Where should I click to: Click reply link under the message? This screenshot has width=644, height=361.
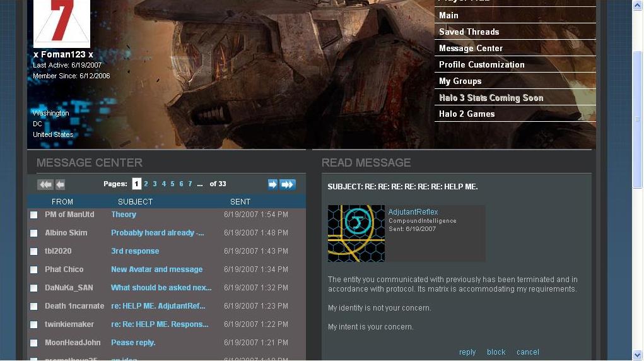click(467, 352)
